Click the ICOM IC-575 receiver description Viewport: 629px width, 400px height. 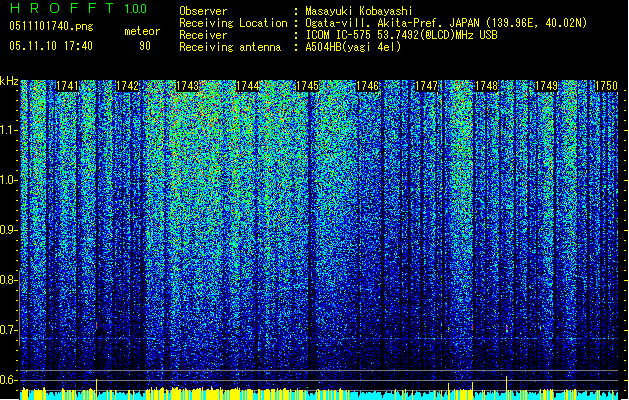(402, 35)
